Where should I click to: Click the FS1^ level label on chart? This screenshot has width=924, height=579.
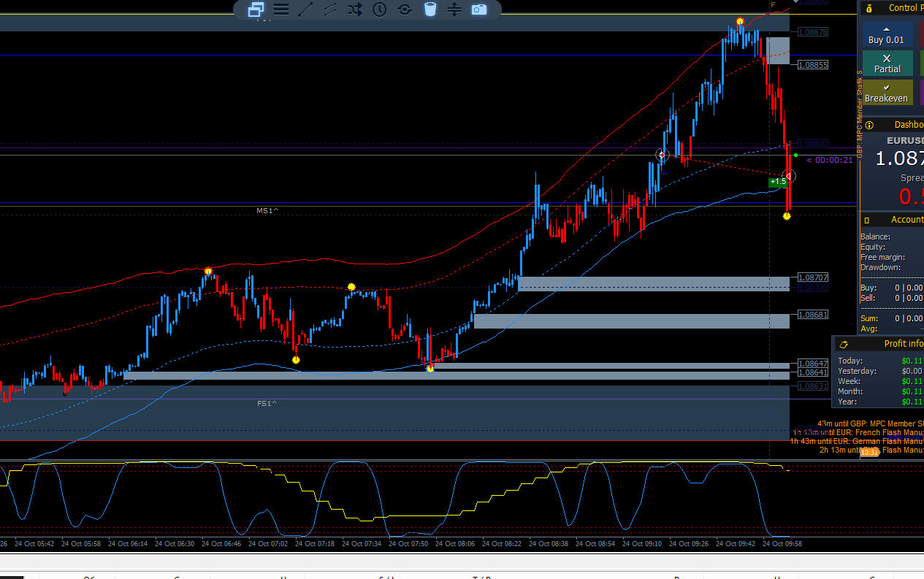pyautogui.click(x=267, y=403)
